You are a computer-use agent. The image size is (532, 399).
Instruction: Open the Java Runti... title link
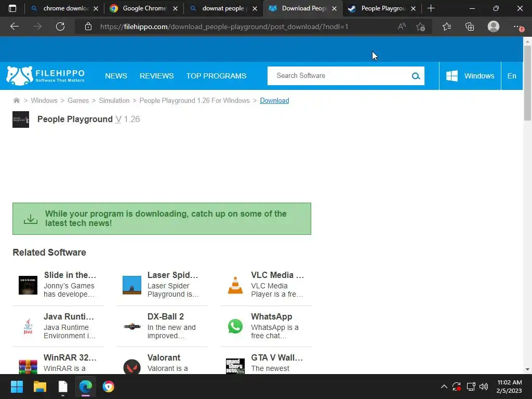[x=69, y=316]
